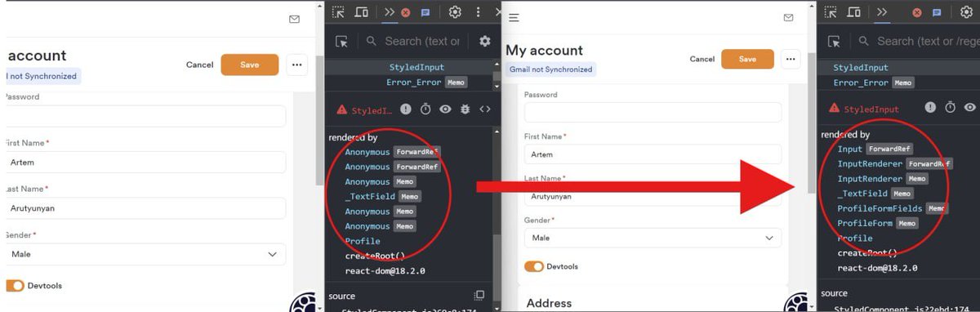Click warning triangle beside StyledI… in left panel
The width and height of the screenshot is (980, 312).
coord(343,109)
